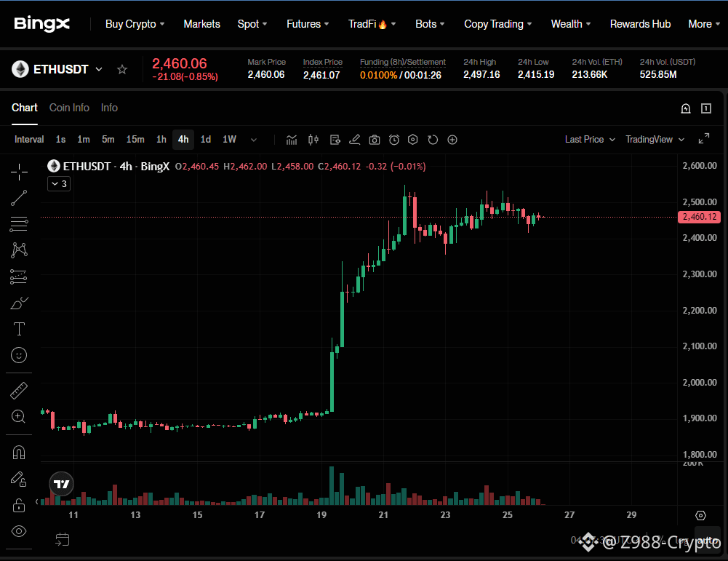The image size is (728, 561).
Task: Toggle stay in drawing mode pencil-lock
Action: point(19,479)
